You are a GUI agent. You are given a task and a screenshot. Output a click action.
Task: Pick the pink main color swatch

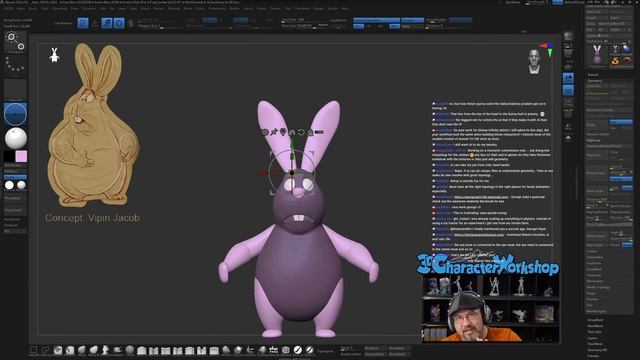tap(21, 156)
